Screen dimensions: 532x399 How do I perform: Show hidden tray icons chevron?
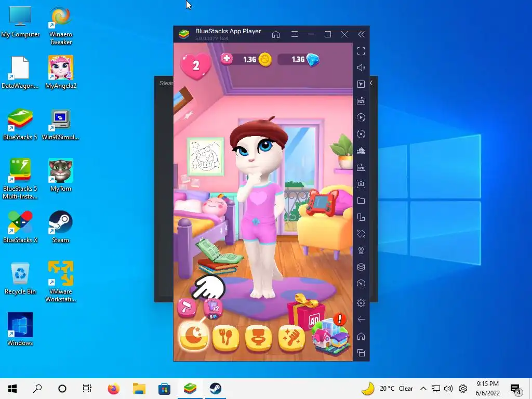click(423, 389)
